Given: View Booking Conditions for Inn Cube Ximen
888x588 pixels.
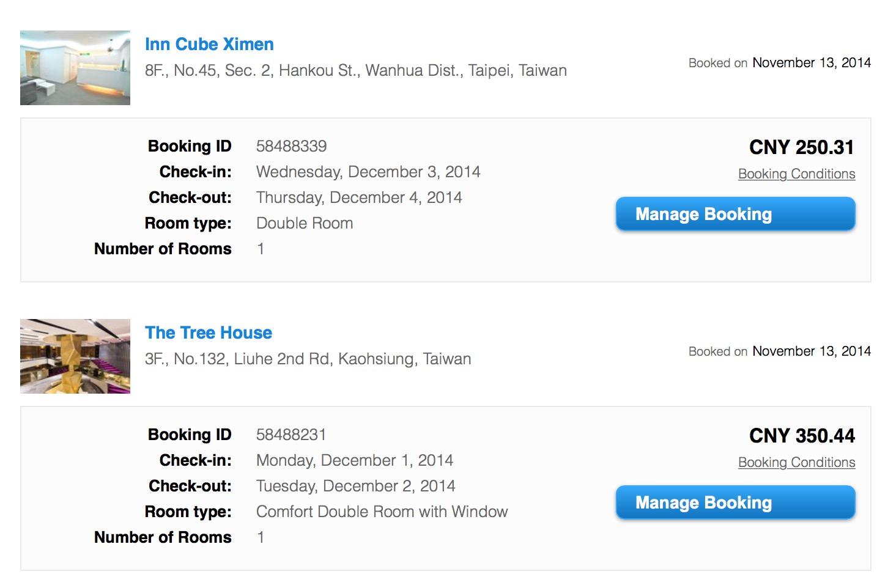Looking at the screenshot, I should tap(796, 174).
